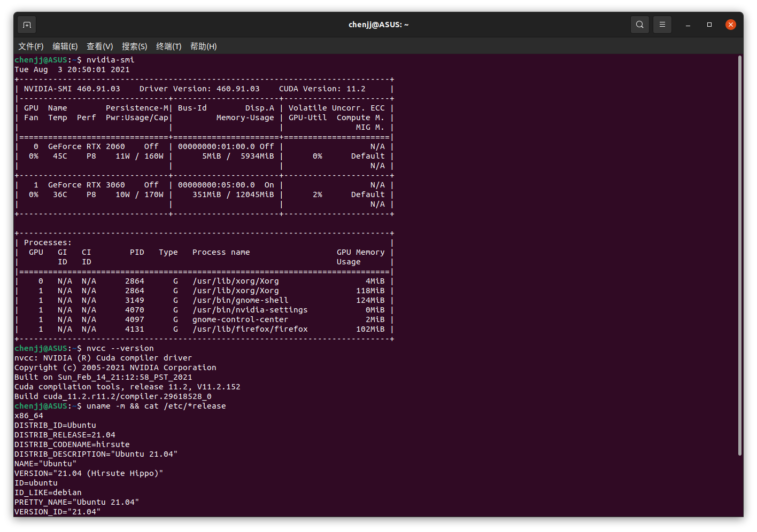
Task: Open the 搜索(S) menu
Action: tap(135, 46)
